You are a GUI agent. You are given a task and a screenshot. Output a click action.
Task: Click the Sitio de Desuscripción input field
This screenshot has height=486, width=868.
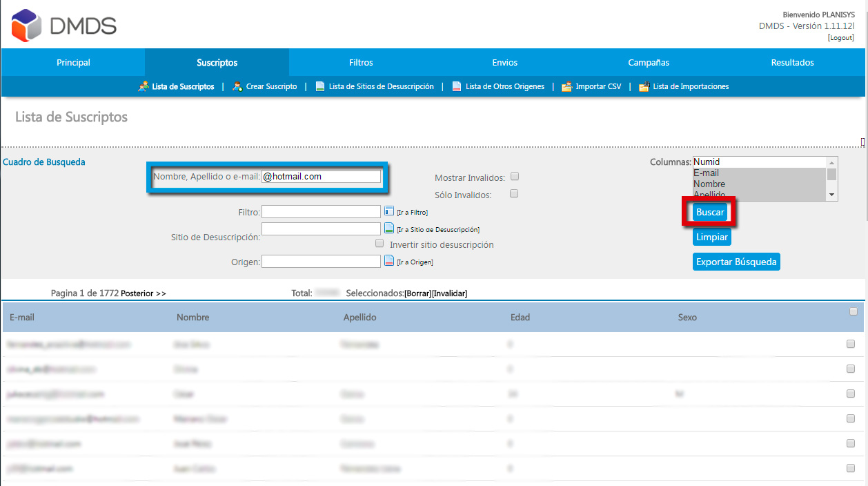[x=321, y=229]
